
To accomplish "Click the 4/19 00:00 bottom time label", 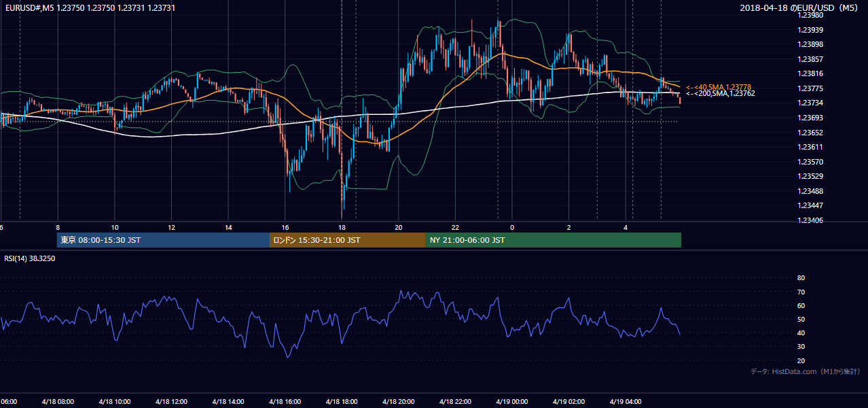I will tap(512, 402).
